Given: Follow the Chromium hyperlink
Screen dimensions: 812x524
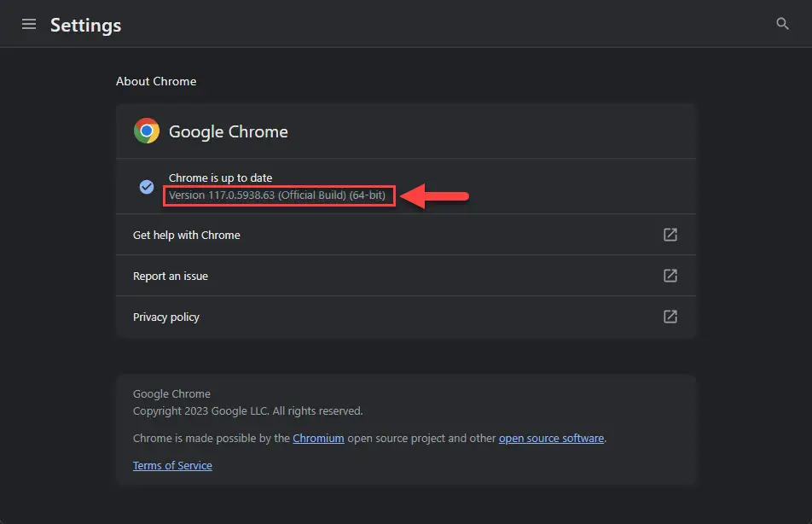Looking at the screenshot, I should tap(318, 439).
